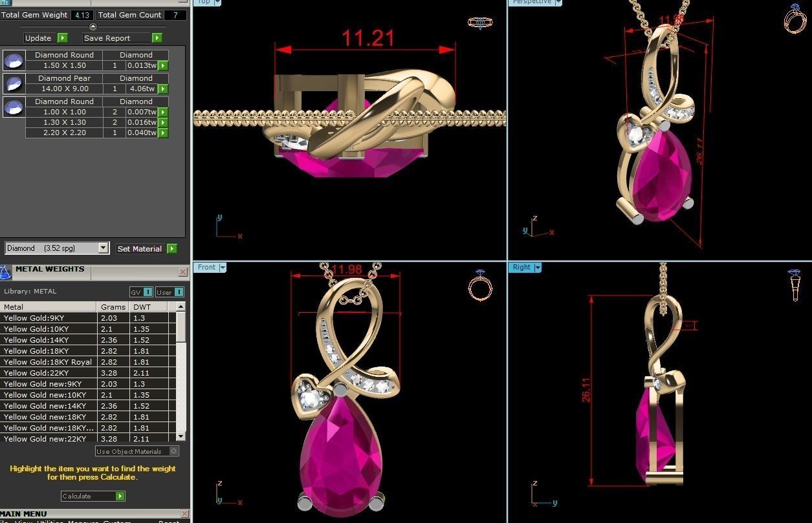Select the Yellow Gold:14KY row
The width and height of the screenshot is (812, 523).
(87, 340)
